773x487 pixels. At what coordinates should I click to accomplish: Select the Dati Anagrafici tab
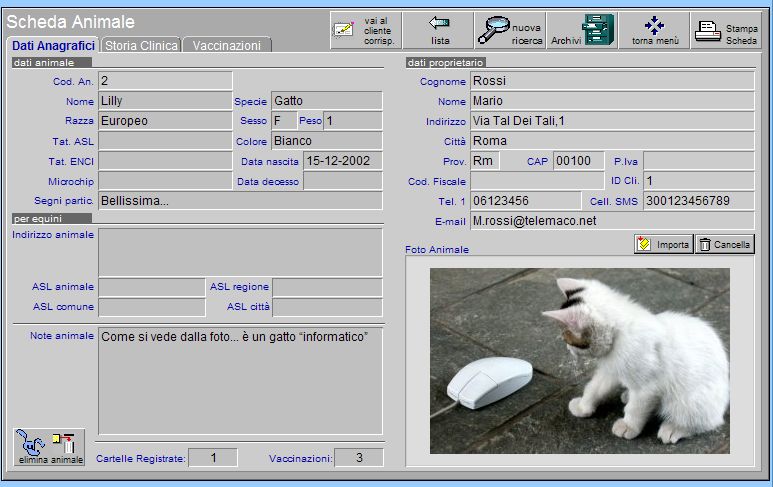(x=53, y=46)
